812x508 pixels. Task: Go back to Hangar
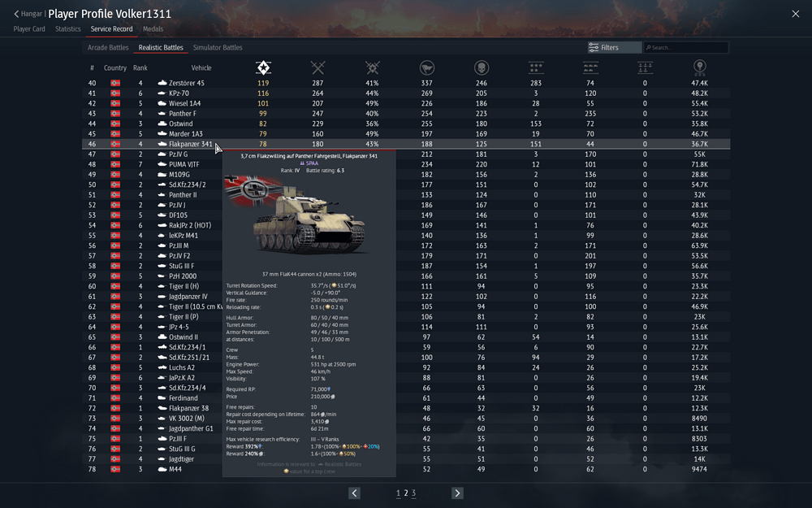[28, 14]
